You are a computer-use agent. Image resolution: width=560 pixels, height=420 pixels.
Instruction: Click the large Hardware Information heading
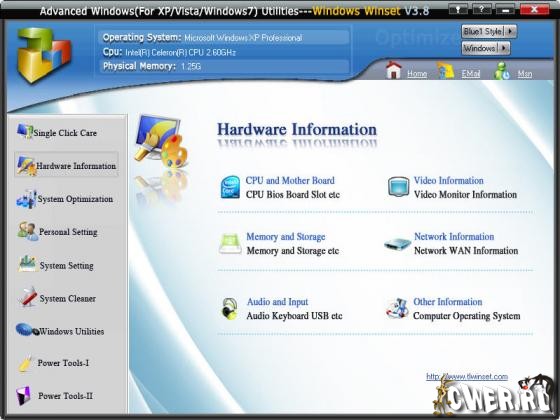click(297, 129)
